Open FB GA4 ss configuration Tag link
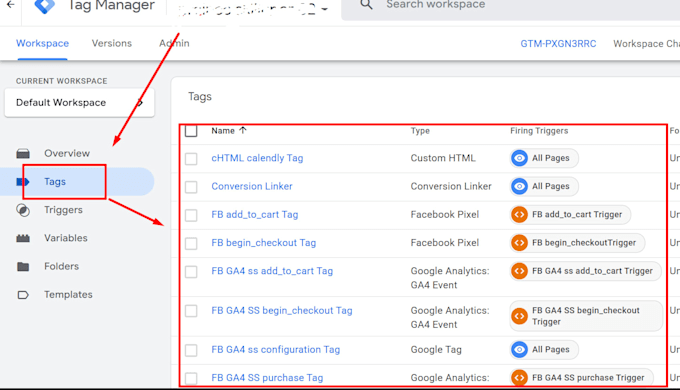 coord(275,349)
